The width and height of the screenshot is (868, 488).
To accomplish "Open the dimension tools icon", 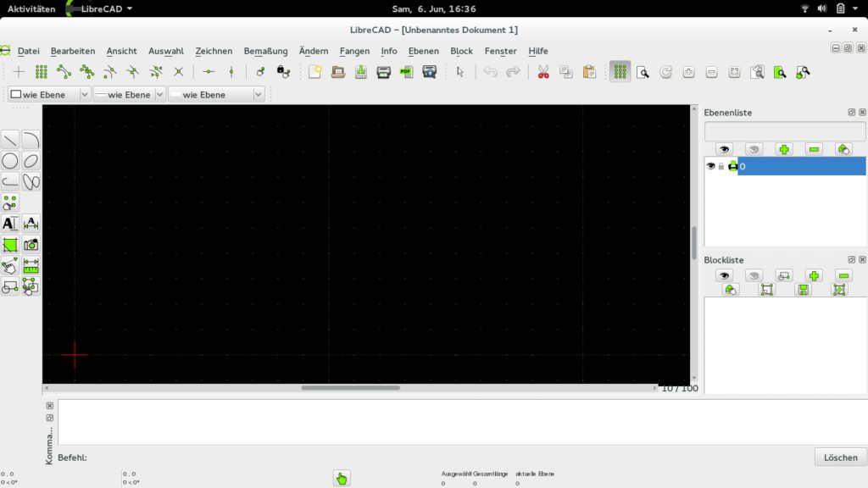I will 31,224.
